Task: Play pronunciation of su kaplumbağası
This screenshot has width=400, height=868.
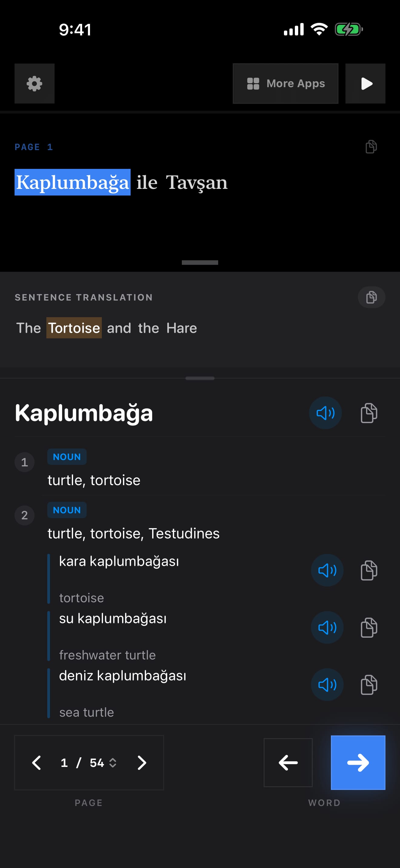Action: pos(327,627)
